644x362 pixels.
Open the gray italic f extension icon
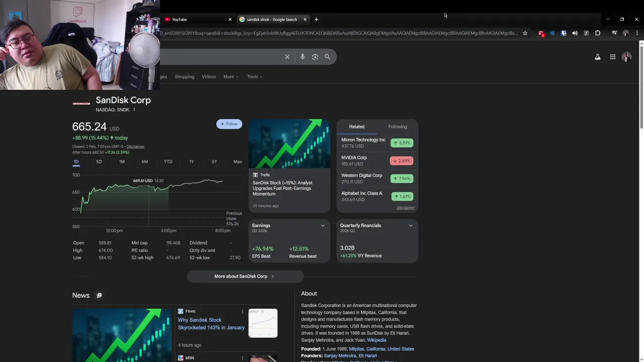(586, 33)
